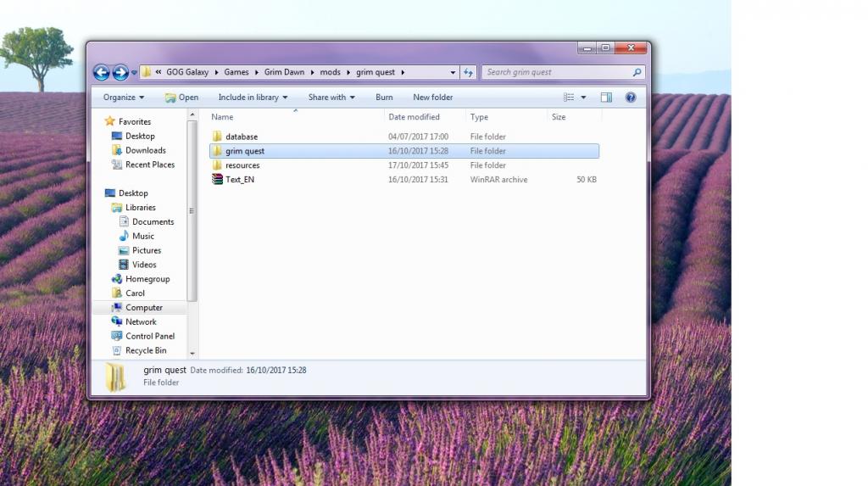Sort by Date modified column header
Image resolution: width=868 pixels, height=486 pixels.
414,117
